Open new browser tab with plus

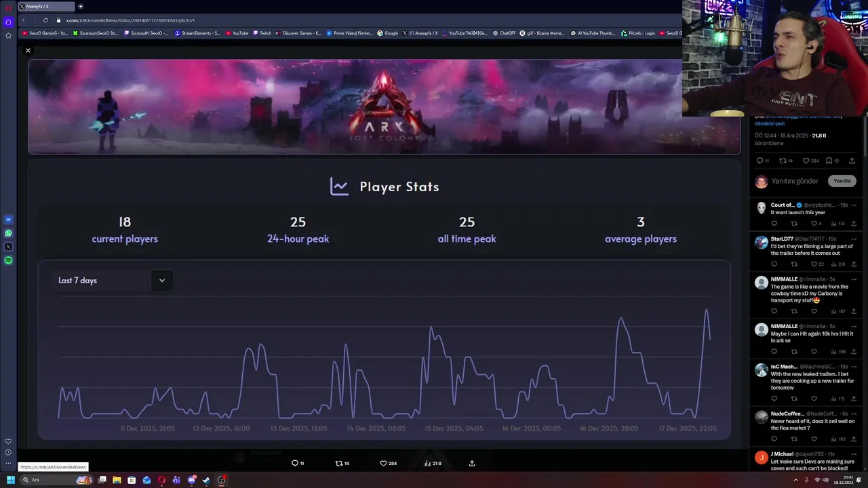pos(81,6)
